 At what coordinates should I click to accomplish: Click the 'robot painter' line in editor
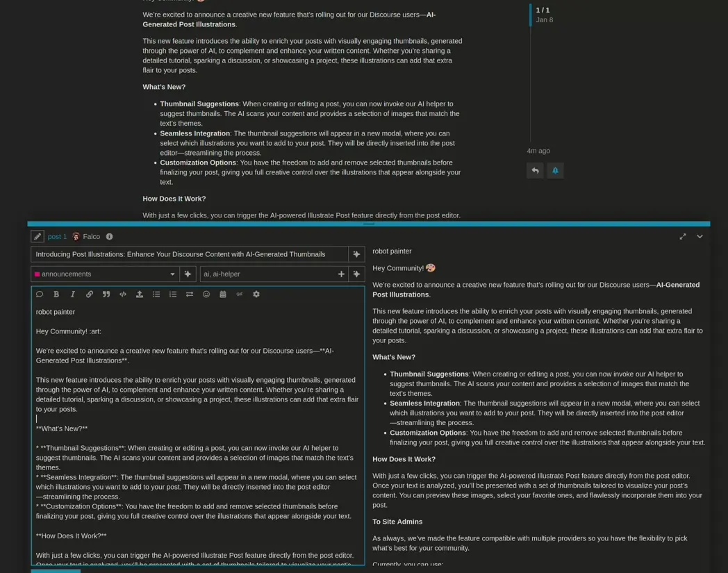click(x=56, y=312)
